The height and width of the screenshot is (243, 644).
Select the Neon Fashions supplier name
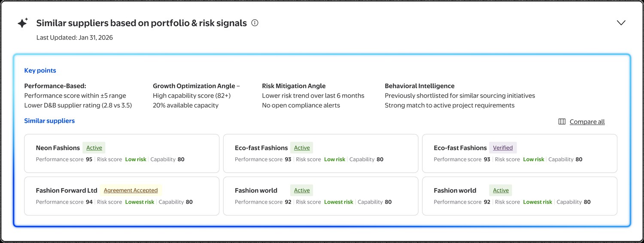(58, 148)
